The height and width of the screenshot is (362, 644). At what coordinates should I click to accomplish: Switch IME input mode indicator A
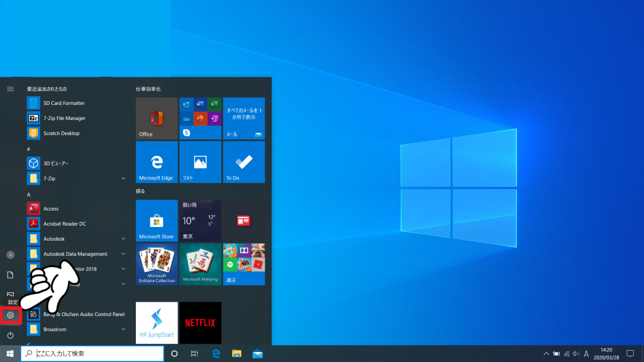(x=586, y=354)
